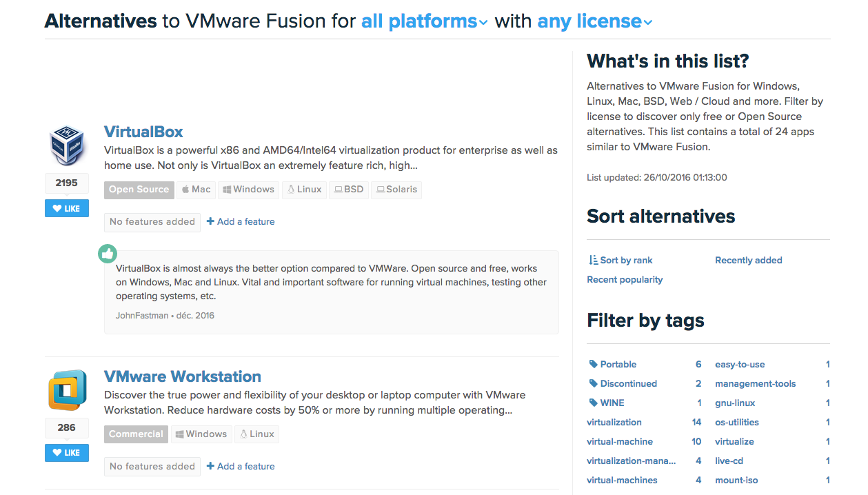Sort by Recent popularity
The image size is (868, 495).
click(625, 279)
